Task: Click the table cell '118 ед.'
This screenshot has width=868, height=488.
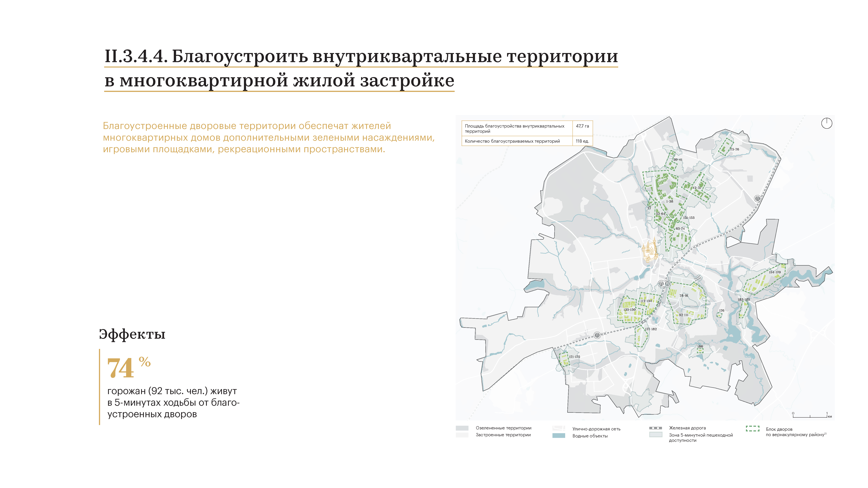Action: click(x=582, y=141)
